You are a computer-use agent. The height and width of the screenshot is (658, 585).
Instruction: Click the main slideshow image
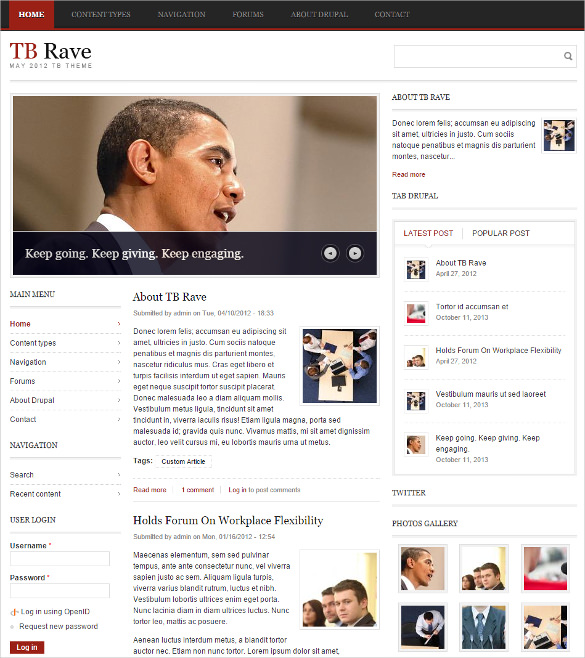(195, 164)
